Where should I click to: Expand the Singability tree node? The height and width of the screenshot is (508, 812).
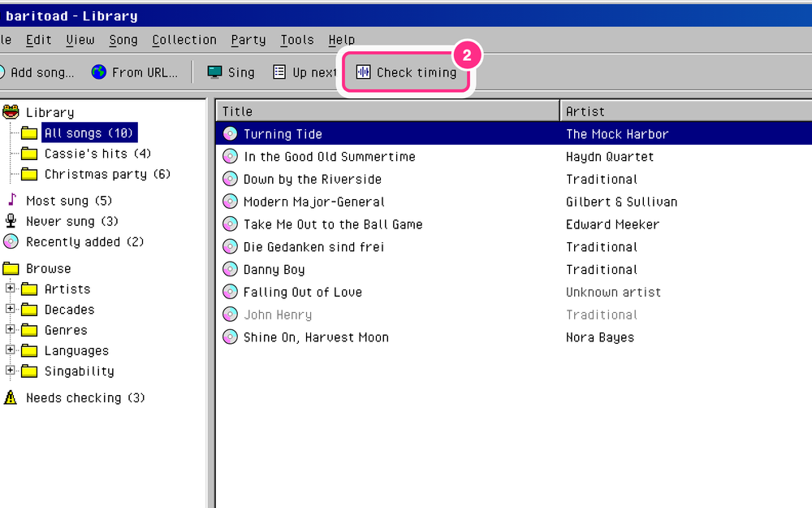click(10, 370)
